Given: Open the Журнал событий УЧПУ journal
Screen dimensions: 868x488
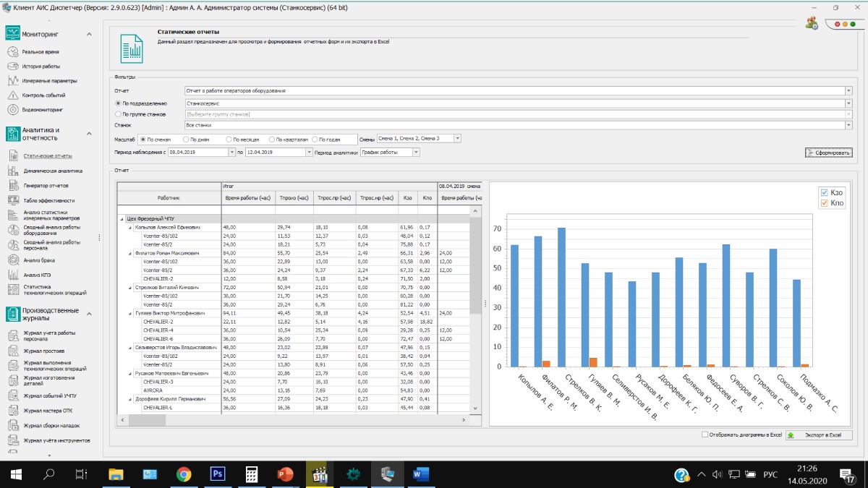Looking at the screenshot, I should tap(50, 395).
